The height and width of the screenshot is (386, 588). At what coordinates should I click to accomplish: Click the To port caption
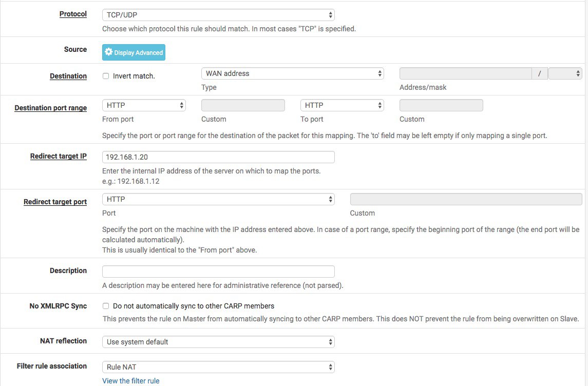click(x=312, y=119)
